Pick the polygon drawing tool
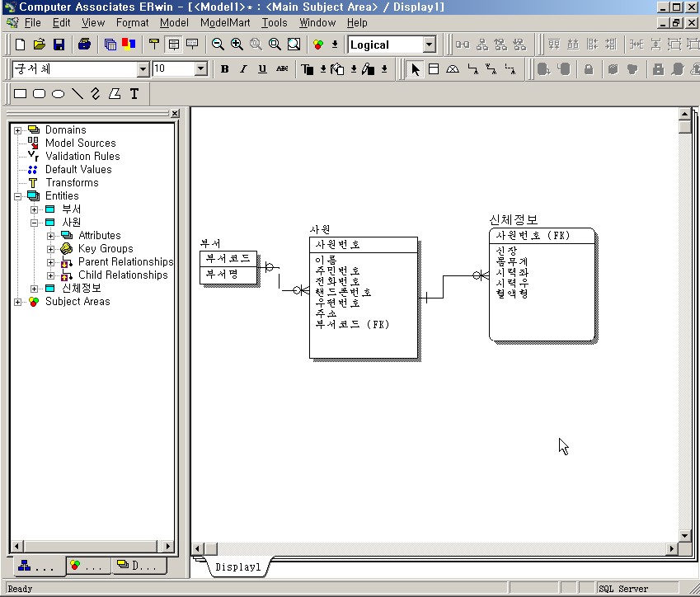Viewport: 700px width, 597px height. pos(115,94)
